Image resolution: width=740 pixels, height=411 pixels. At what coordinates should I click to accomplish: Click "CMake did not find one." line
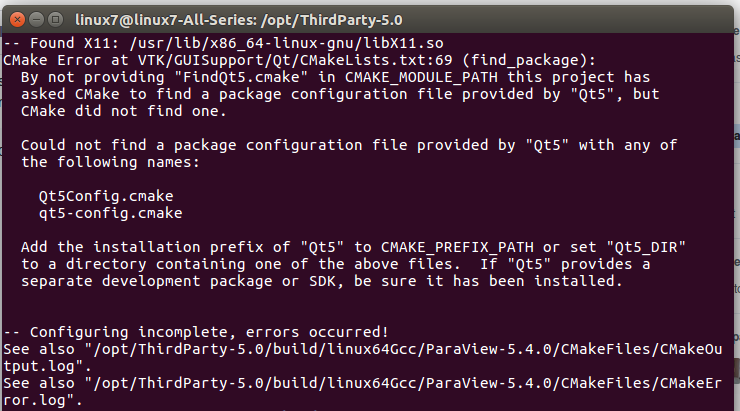(124, 111)
